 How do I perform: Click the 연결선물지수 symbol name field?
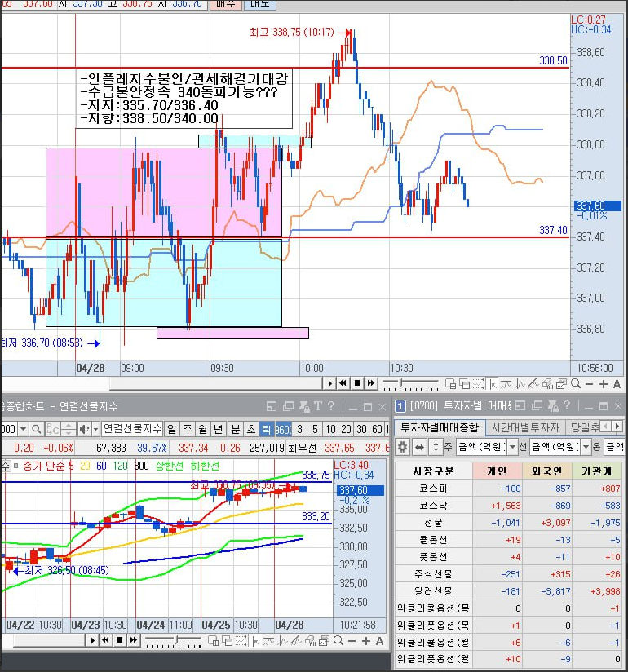click(132, 429)
